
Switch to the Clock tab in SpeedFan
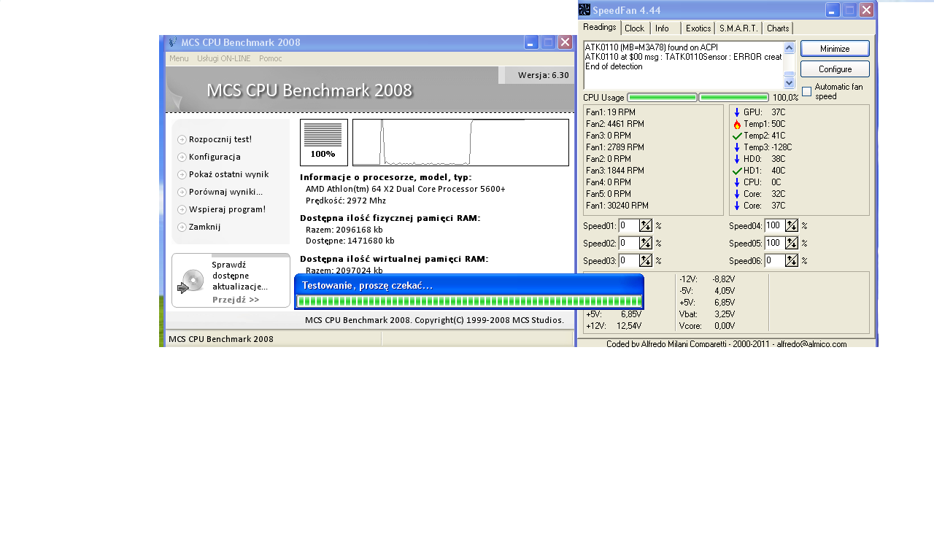pyautogui.click(x=635, y=28)
